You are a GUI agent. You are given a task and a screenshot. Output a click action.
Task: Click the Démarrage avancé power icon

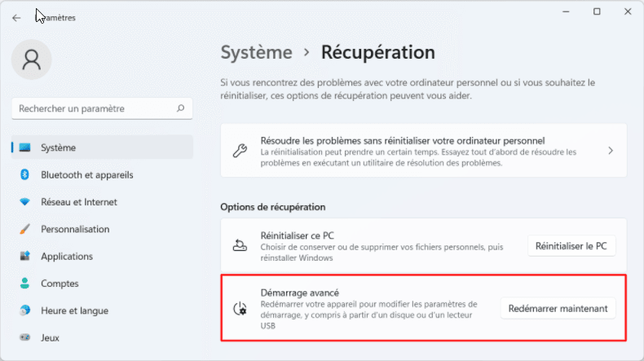coord(240,309)
